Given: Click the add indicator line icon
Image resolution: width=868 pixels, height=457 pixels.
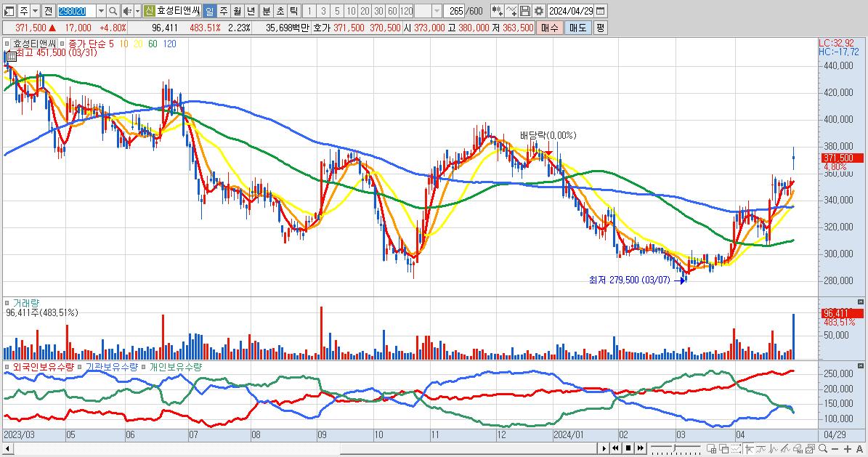Looking at the screenshot, I should [511, 10].
